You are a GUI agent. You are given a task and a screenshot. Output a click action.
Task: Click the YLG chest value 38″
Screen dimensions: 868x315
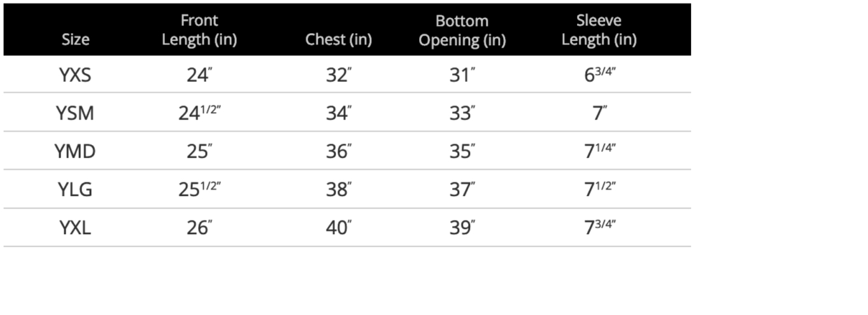338,190
